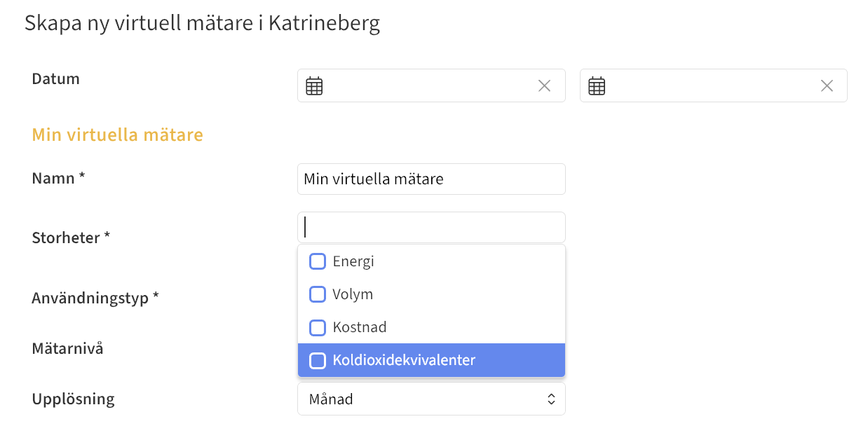Image resolution: width=868 pixels, height=426 pixels.
Task: Click the Namn text field
Action: 431,179
